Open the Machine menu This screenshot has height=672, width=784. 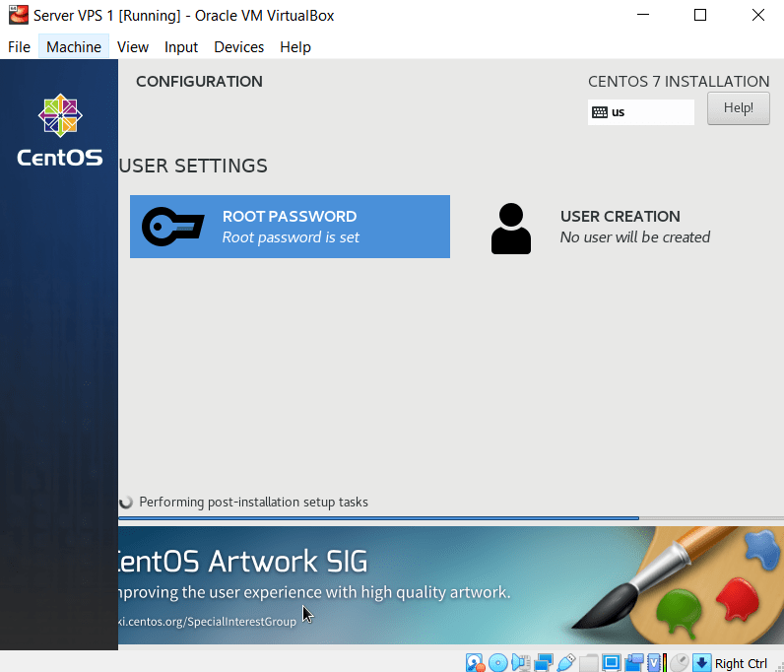click(x=74, y=47)
